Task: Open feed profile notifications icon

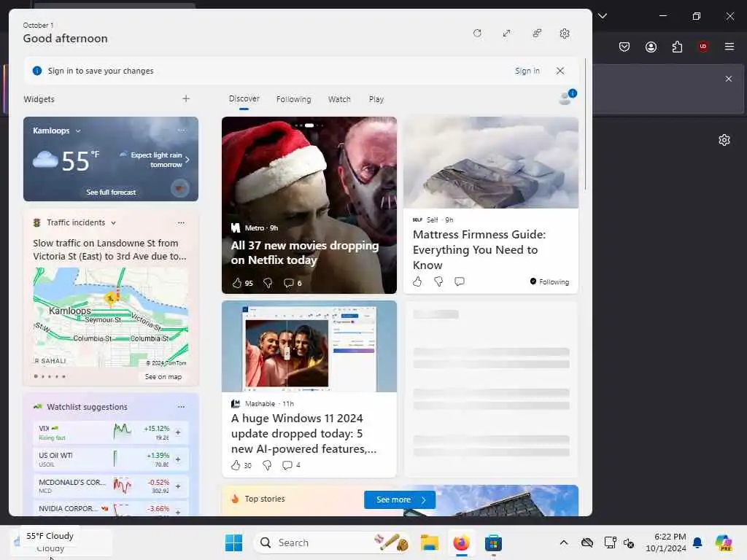Action: click(567, 97)
